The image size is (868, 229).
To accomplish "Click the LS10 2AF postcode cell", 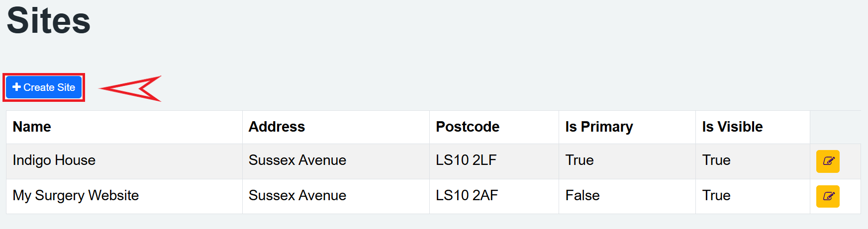I will point(466,196).
